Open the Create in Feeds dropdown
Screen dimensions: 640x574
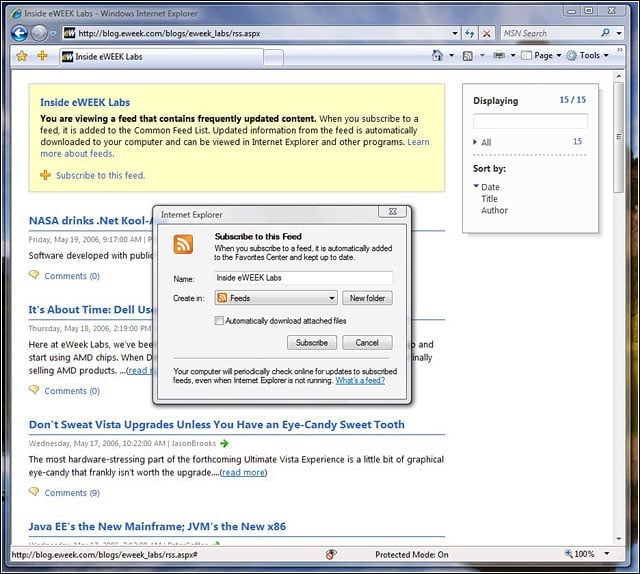click(276, 298)
